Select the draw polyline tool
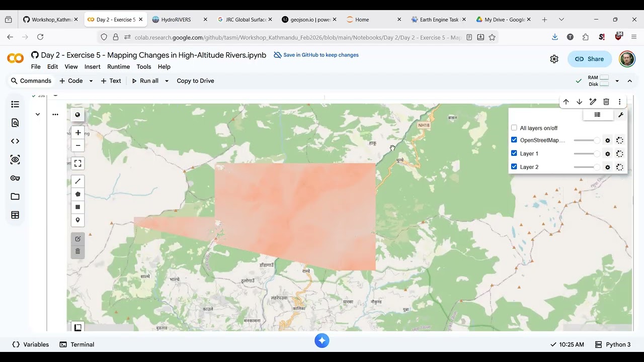The image size is (644, 362). [77, 181]
